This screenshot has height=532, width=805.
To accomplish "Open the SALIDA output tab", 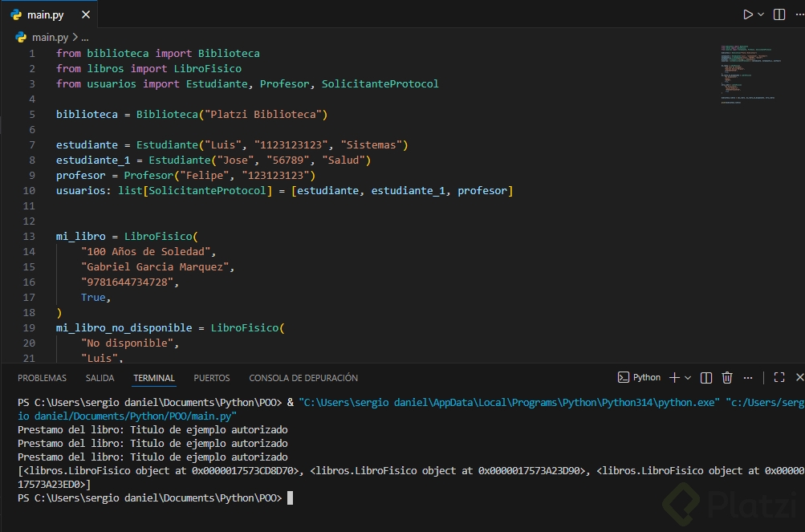I will [x=100, y=378].
